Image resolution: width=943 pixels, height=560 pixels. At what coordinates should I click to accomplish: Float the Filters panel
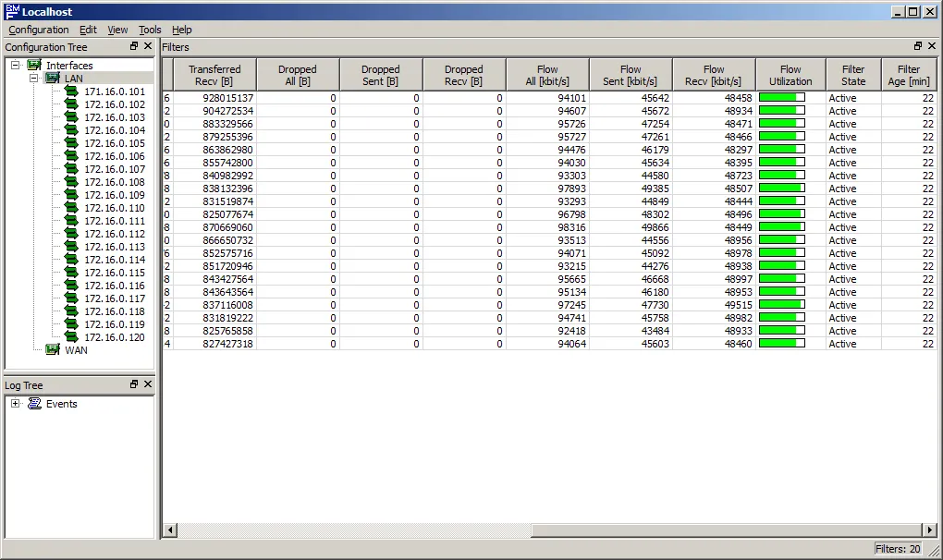click(x=917, y=45)
